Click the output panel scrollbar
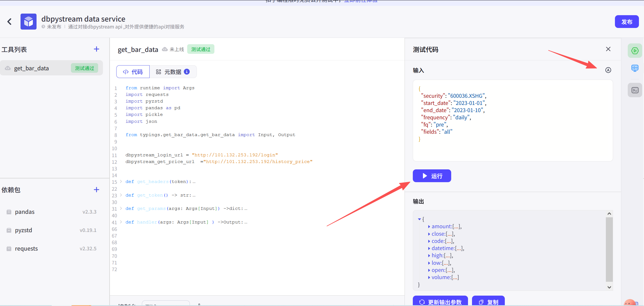Viewport: 644px width, 306px height. click(609, 249)
